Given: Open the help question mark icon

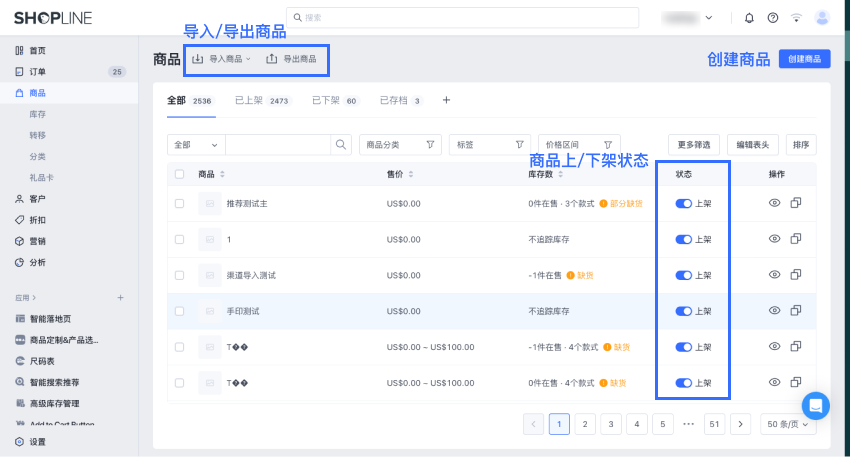Looking at the screenshot, I should 773,17.
